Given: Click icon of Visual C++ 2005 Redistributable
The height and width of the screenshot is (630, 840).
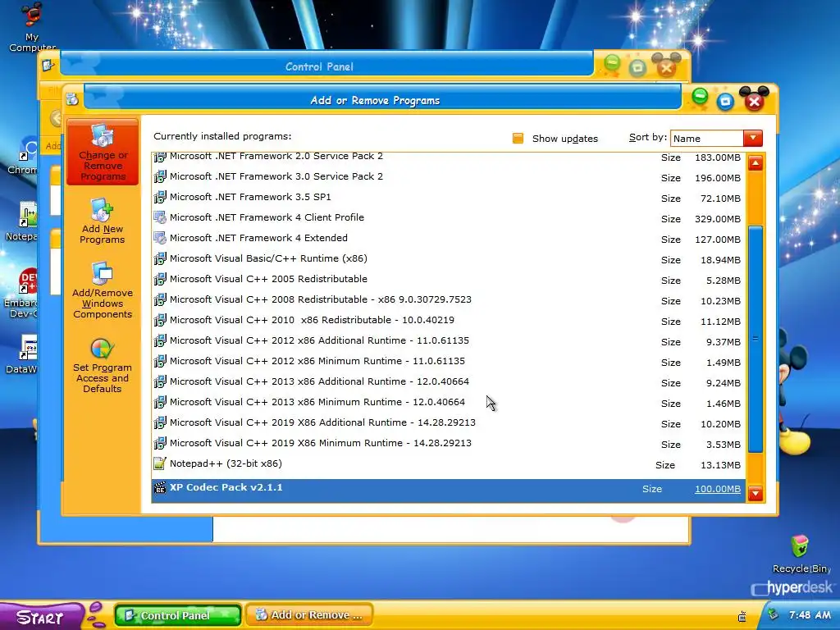Looking at the screenshot, I should click(160, 279).
